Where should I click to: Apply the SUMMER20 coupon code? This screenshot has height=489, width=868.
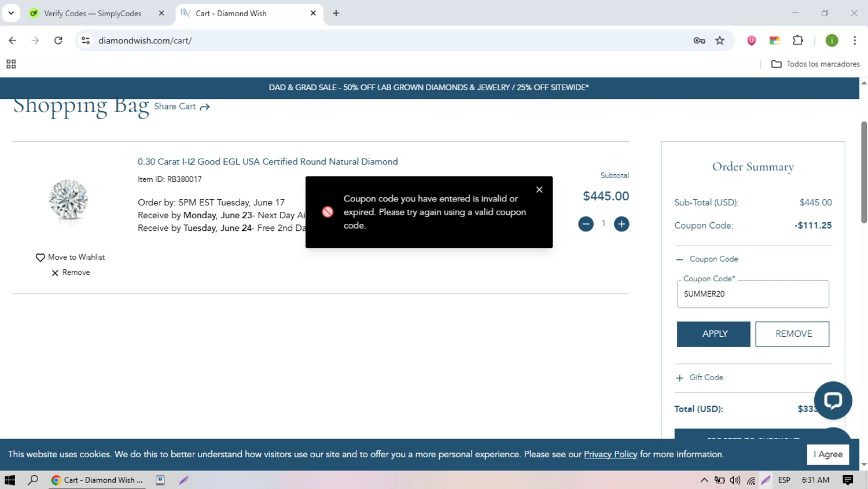(713, 334)
